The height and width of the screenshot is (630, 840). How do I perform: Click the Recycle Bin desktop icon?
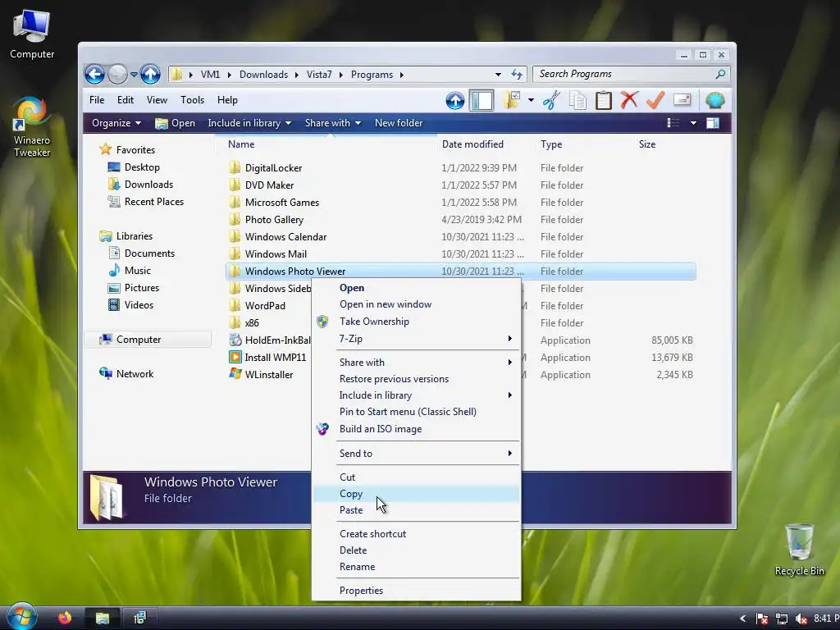(x=799, y=550)
